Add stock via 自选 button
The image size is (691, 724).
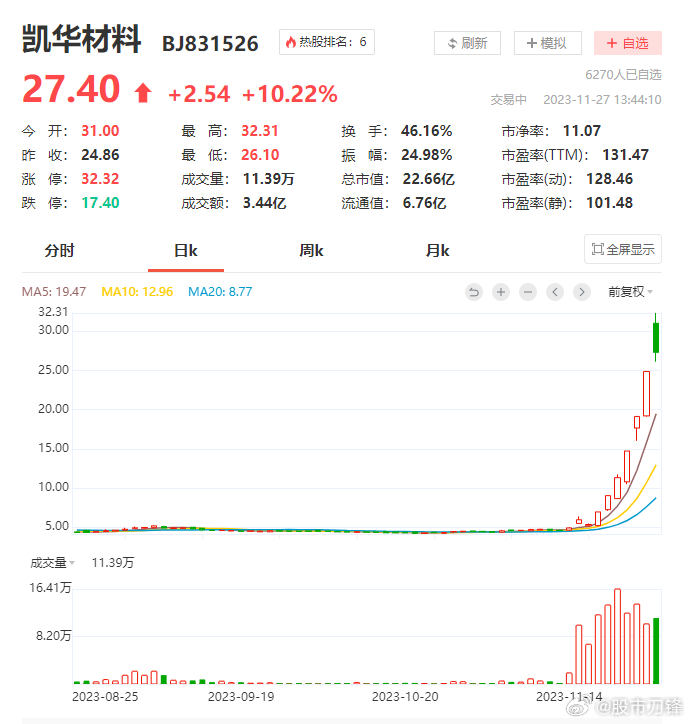coord(628,43)
